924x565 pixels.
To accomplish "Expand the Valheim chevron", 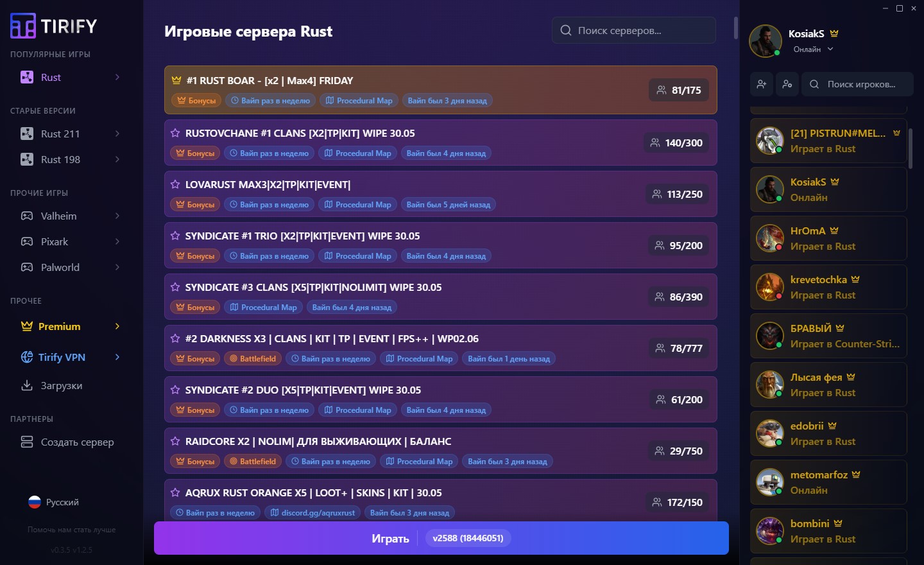I will click(117, 216).
